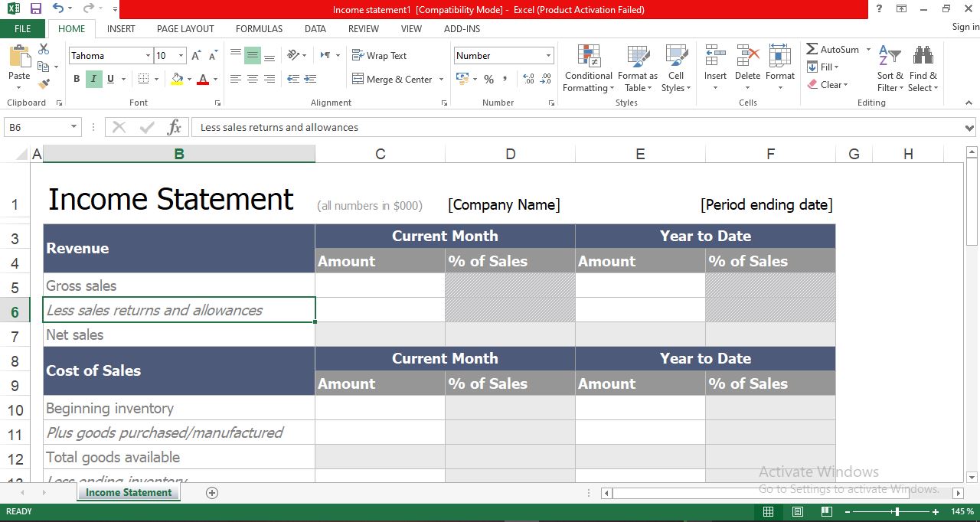
Task: Click the Sign in link
Action: (965, 27)
